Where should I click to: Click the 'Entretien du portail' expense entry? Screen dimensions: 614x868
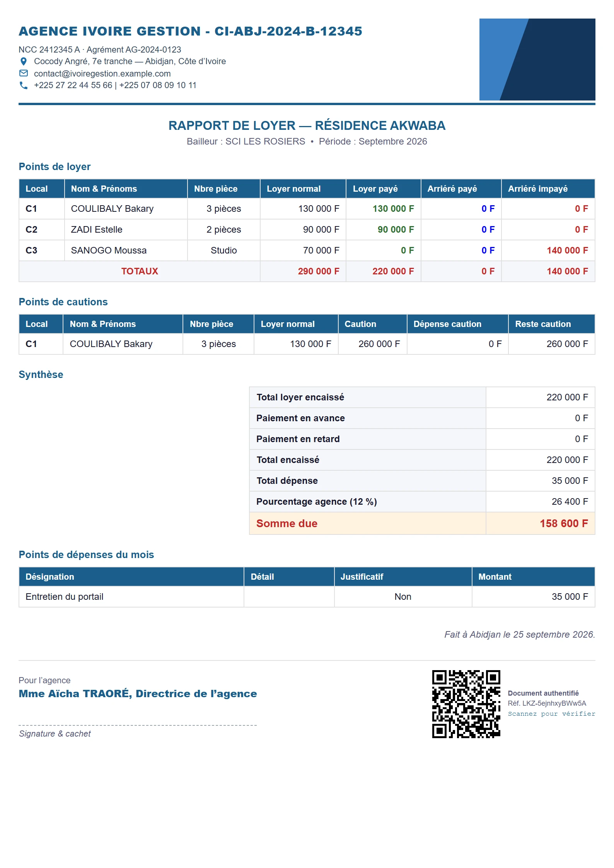pyautogui.click(x=64, y=597)
